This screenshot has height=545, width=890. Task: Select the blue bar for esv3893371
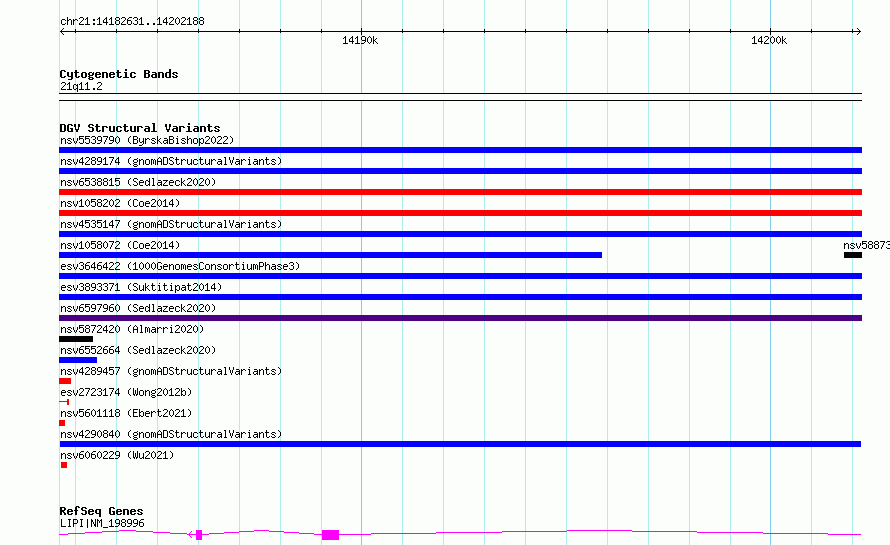click(x=460, y=297)
